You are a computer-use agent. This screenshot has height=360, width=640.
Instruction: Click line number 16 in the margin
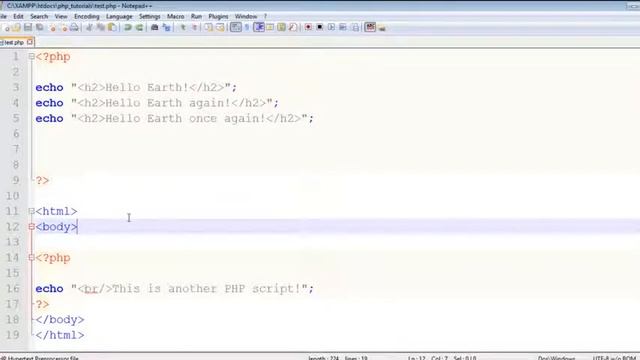tap(13, 289)
